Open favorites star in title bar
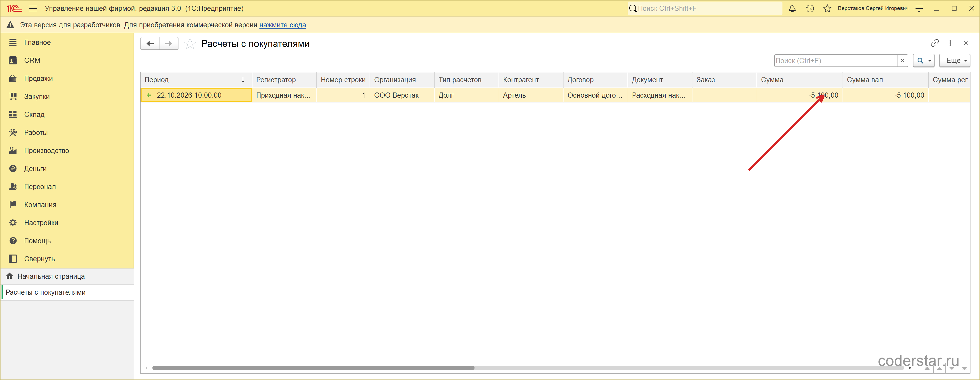The width and height of the screenshot is (980, 380). tap(827, 8)
